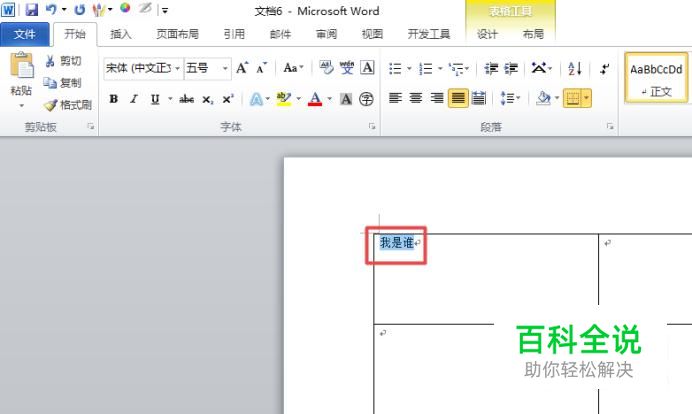Viewport: 692px width, 414px height.
Task: Toggle Superscript formatting
Action: (x=228, y=99)
